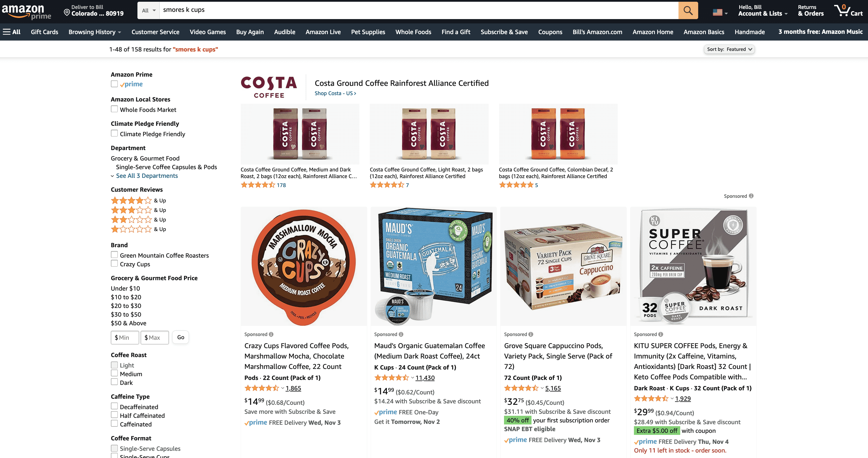Enable the Whole Foods Market checkbox
The image size is (868, 458).
click(115, 109)
